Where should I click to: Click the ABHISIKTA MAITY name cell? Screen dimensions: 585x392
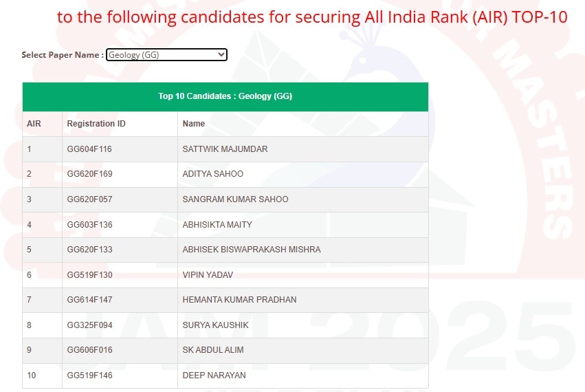pyautogui.click(x=217, y=225)
